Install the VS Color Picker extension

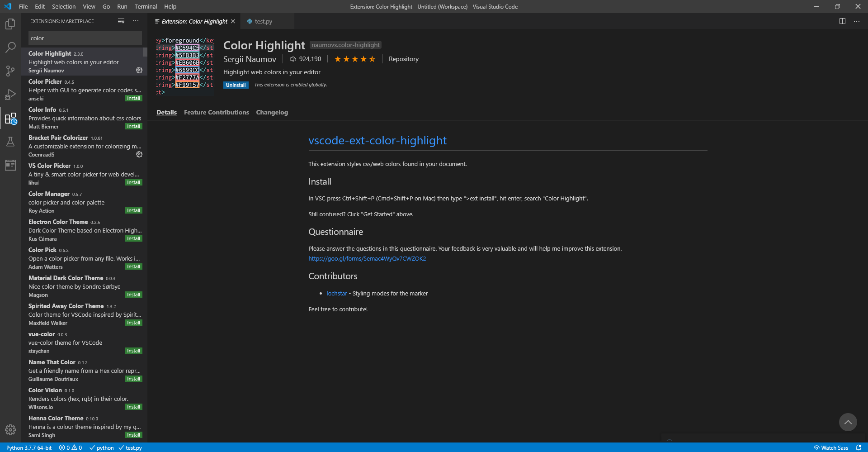tap(133, 182)
